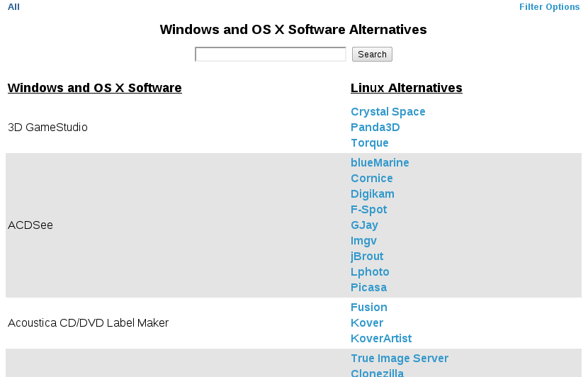Click the Fusion link
This screenshot has width=588, height=377.
[x=368, y=308]
